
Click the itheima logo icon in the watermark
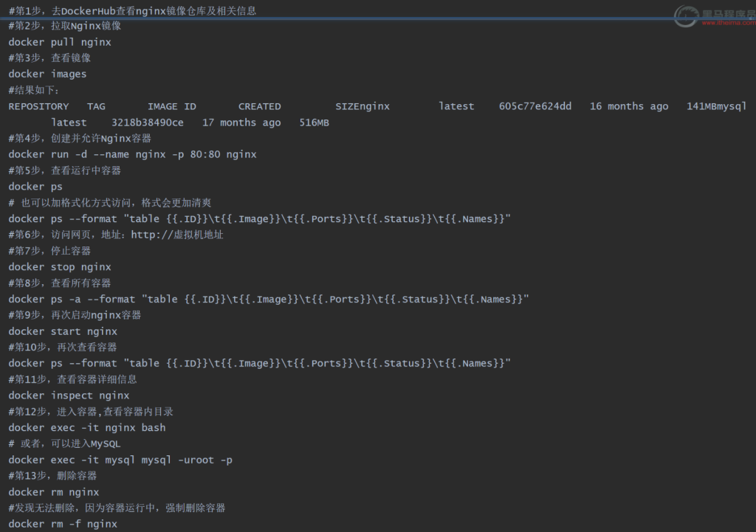[x=686, y=15]
